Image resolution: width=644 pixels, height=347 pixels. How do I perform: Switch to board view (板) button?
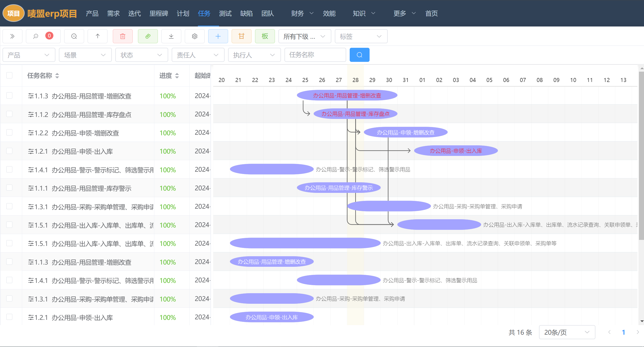coord(265,36)
